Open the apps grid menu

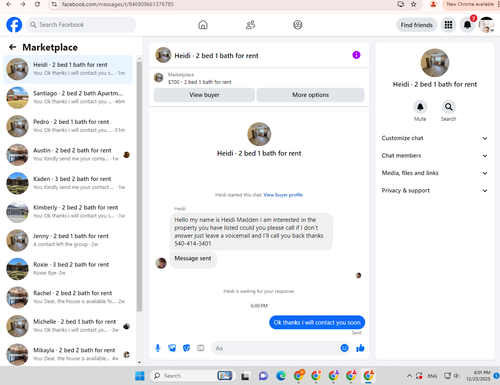(x=448, y=25)
